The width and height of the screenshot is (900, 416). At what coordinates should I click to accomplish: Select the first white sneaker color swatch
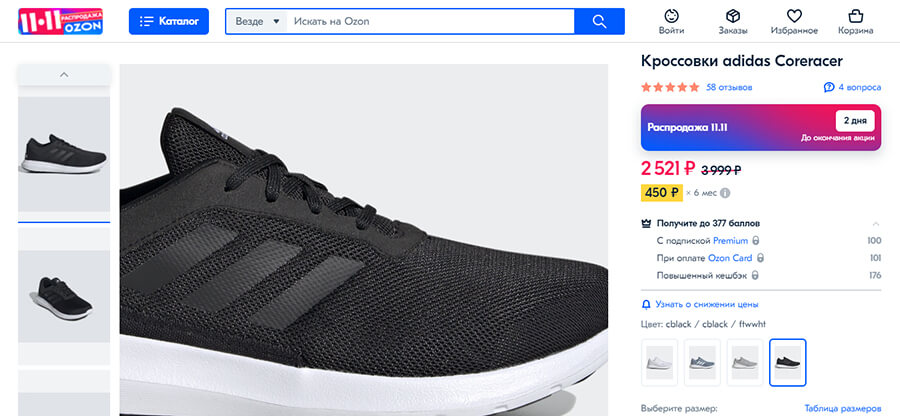point(660,361)
